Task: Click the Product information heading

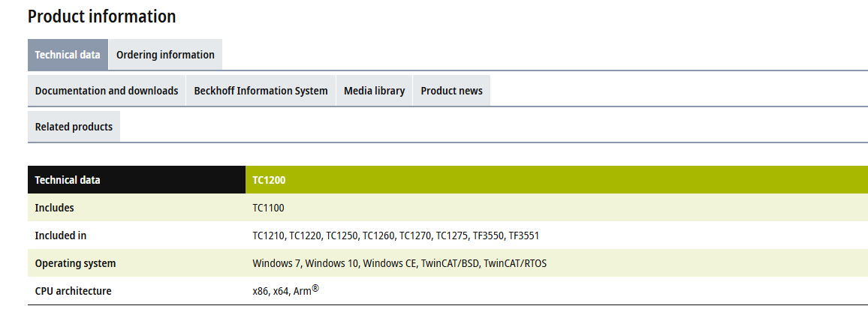Action: point(102,16)
